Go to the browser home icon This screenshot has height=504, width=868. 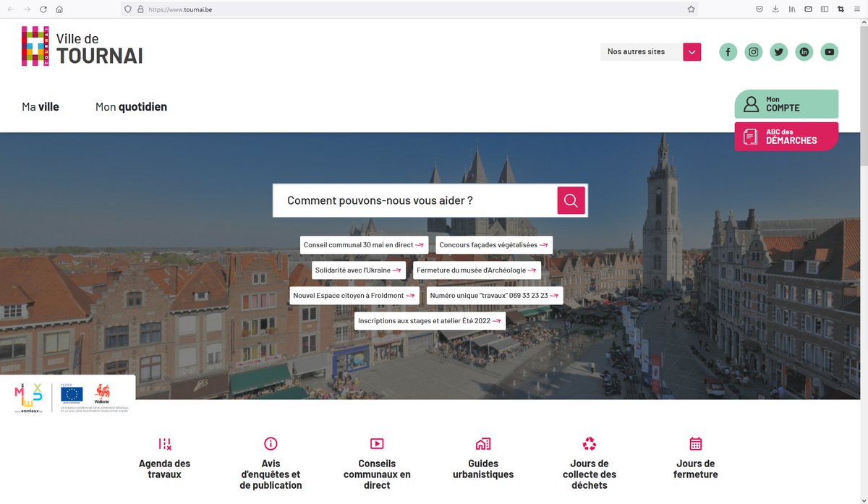[x=59, y=9]
